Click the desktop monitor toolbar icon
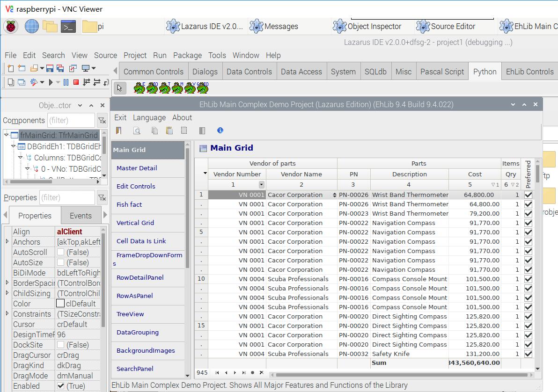 pyautogui.click(x=85, y=68)
